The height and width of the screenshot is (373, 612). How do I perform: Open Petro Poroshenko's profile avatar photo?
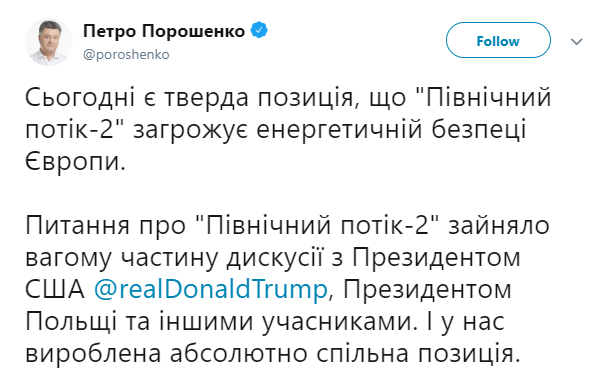[48, 42]
